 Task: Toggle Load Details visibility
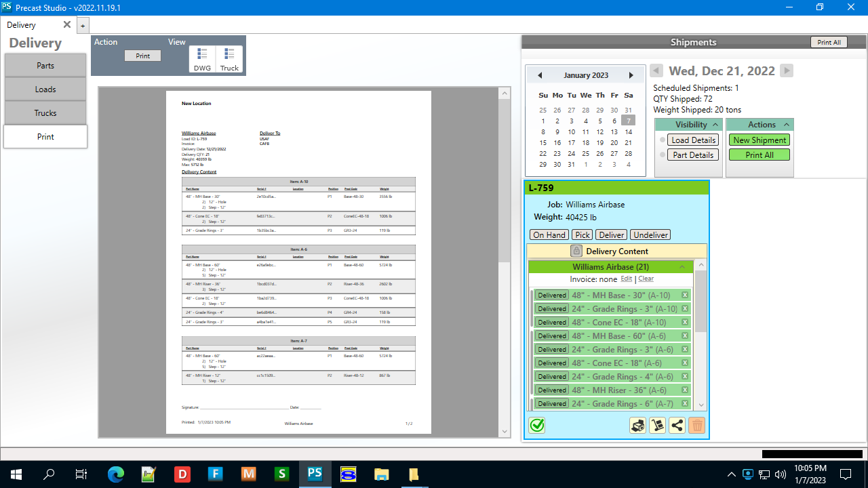click(692, 140)
